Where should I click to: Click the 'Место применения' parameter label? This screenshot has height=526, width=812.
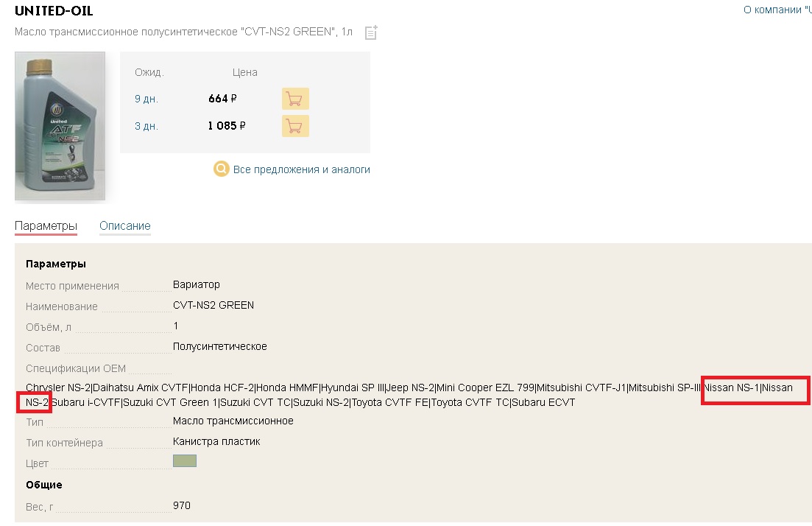[72, 286]
